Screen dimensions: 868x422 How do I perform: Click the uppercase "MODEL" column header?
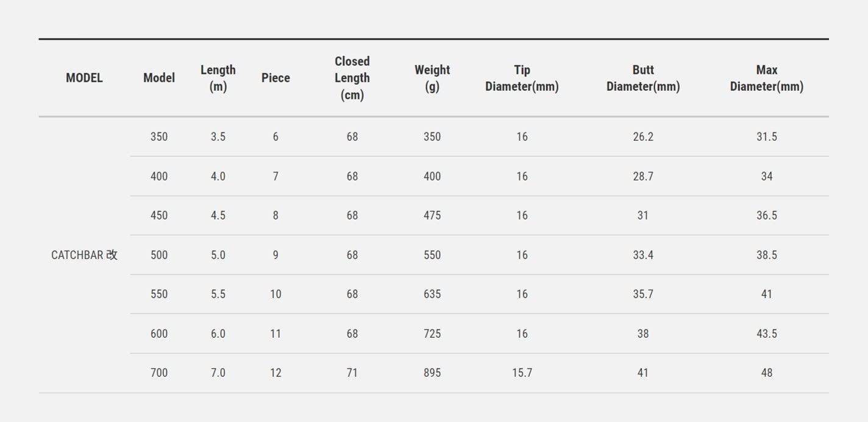pos(84,78)
